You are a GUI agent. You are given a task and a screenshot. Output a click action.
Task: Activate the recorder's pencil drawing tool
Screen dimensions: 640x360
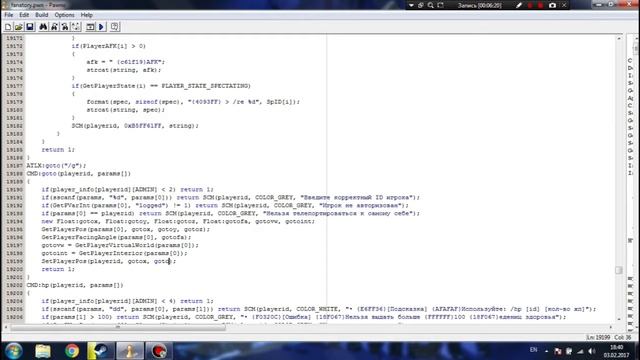click(x=519, y=5)
